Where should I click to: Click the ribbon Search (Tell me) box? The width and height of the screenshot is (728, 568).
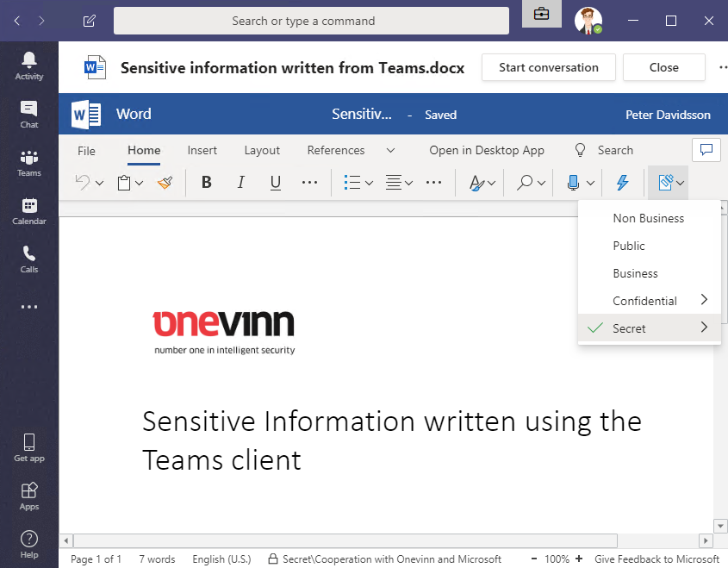(x=605, y=151)
